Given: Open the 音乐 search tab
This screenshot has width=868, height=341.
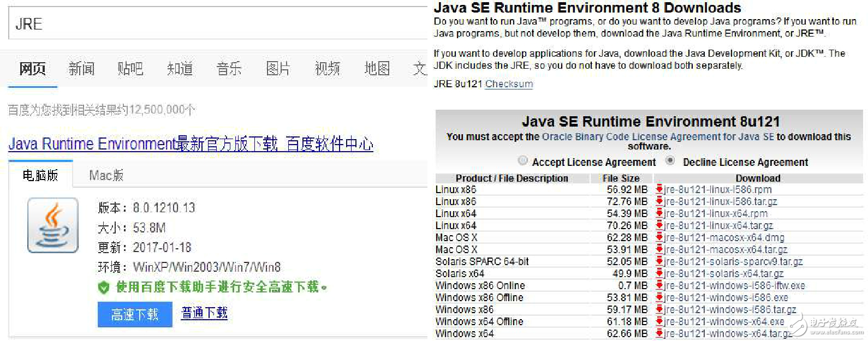Looking at the screenshot, I should (229, 69).
